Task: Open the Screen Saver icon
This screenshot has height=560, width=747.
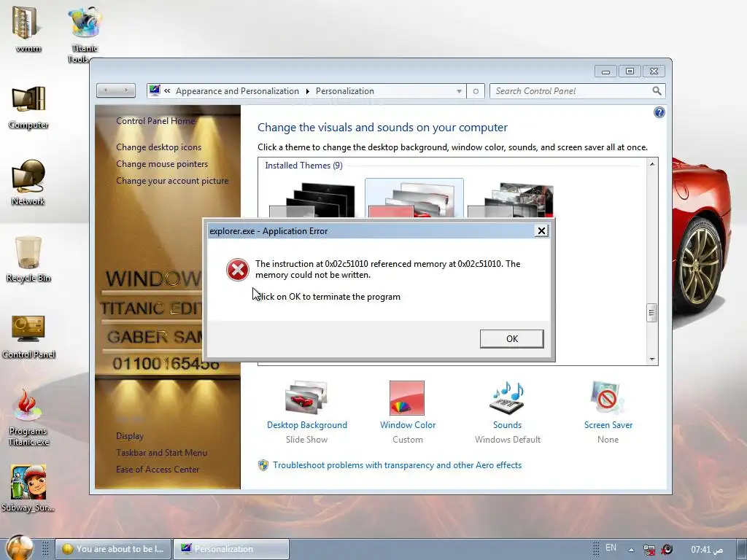Action: pos(608,398)
